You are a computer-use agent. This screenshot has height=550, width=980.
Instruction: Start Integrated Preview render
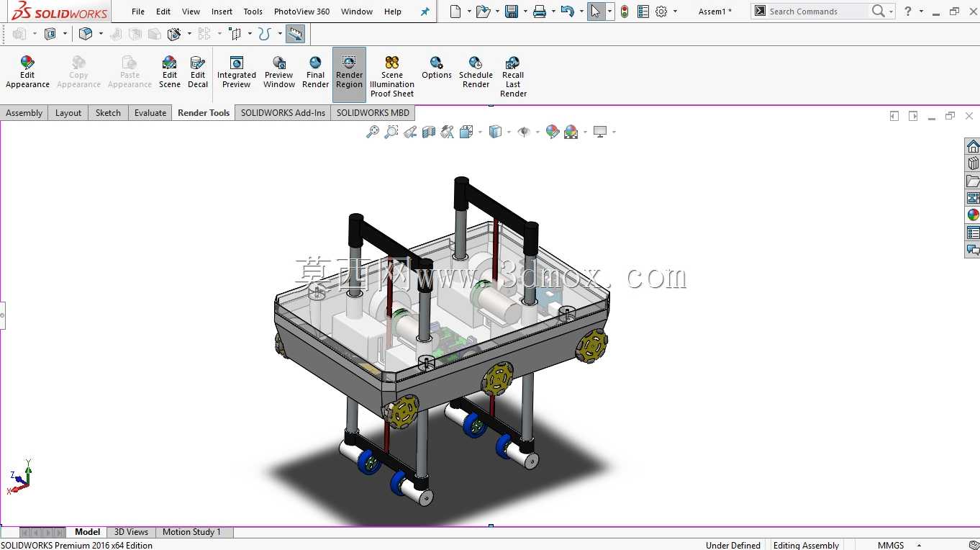(237, 73)
